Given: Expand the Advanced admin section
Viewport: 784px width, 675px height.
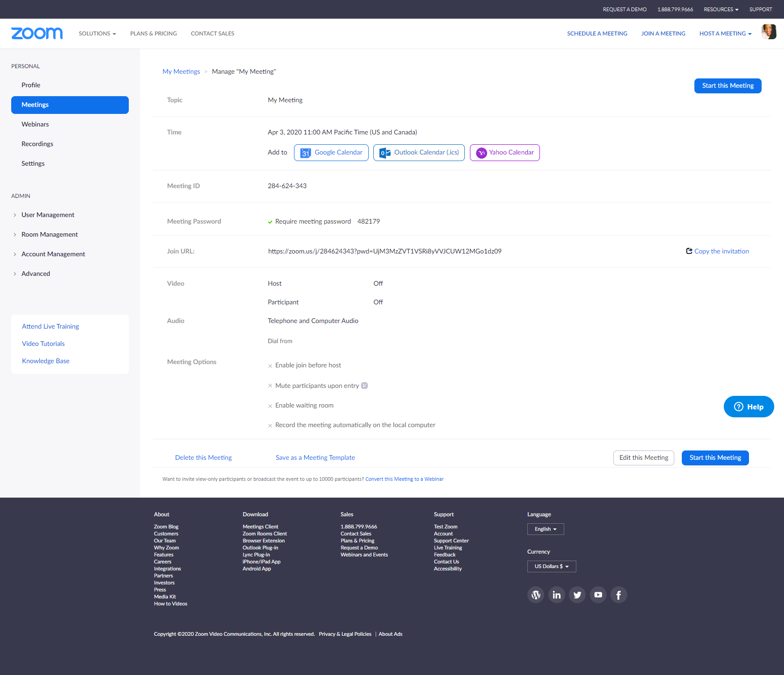Looking at the screenshot, I should (35, 274).
